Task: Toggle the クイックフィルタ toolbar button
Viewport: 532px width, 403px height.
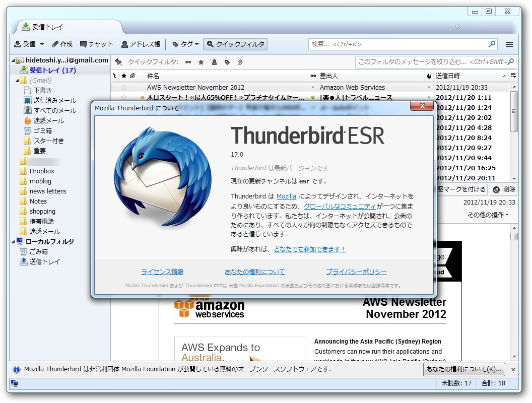Action: (x=235, y=44)
